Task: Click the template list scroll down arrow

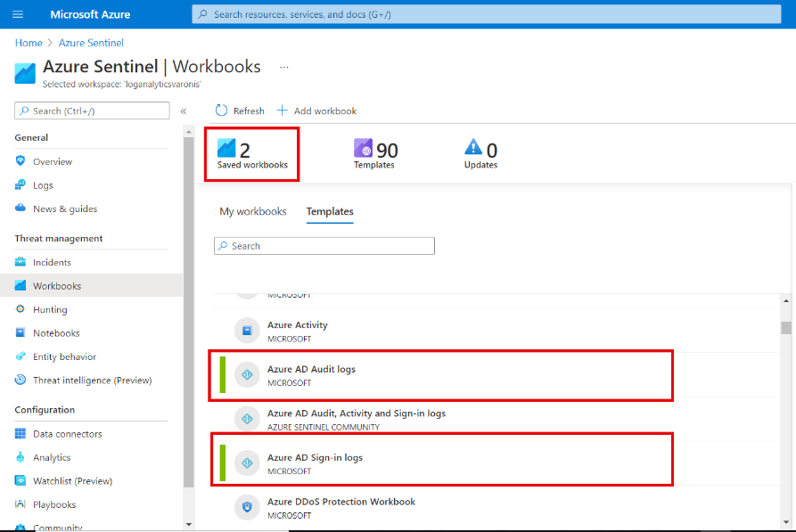Action: pos(786,522)
